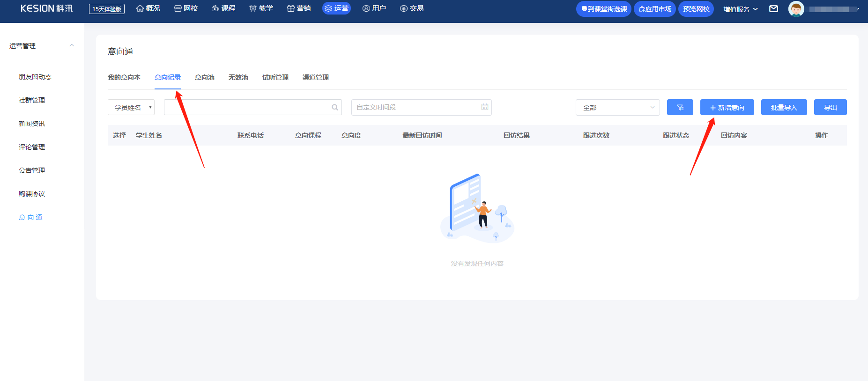This screenshot has width=868, height=381.
Task: Switch to the 意向池 tab
Action: (x=205, y=77)
